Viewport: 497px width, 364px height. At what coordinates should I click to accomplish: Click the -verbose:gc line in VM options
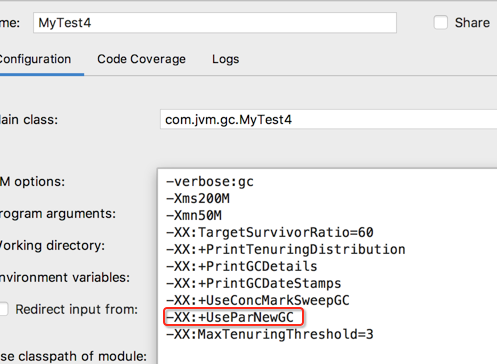coord(210,182)
